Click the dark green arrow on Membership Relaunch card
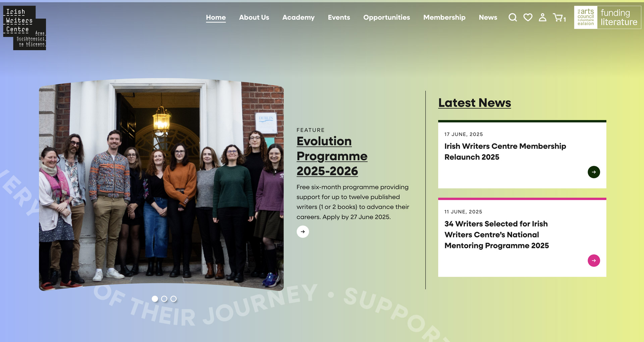This screenshot has height=342, width=644. point(594,172)
